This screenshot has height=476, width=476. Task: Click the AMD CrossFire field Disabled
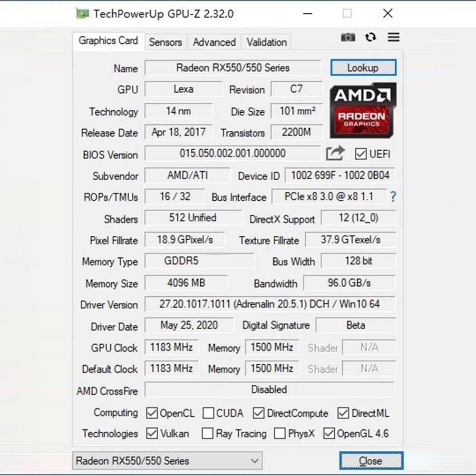point(270,389)
